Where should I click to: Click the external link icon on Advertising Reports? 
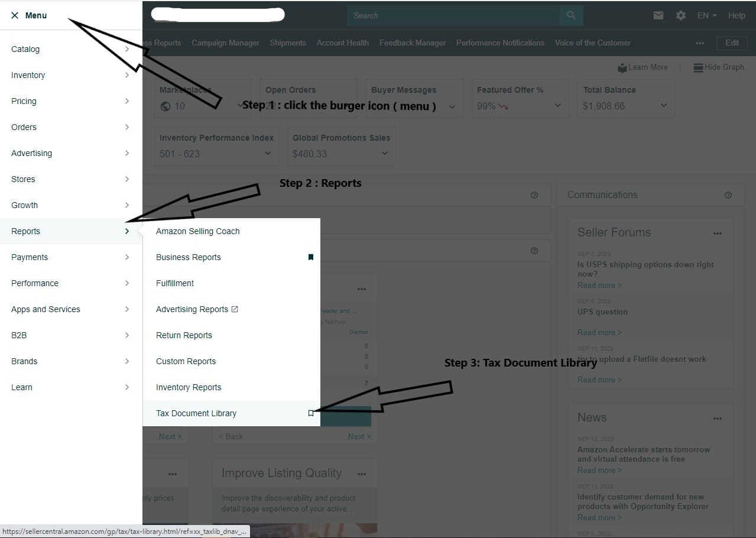[235, 309]
